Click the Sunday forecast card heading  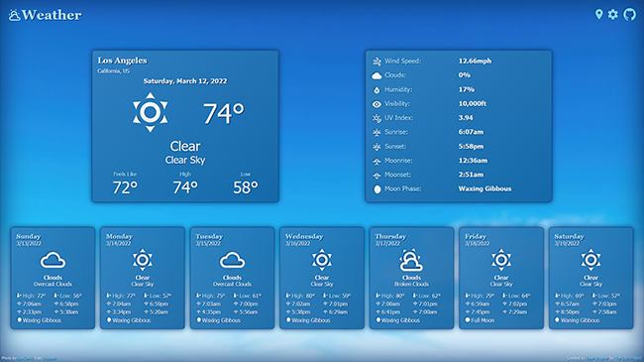(x=29, y=236)
